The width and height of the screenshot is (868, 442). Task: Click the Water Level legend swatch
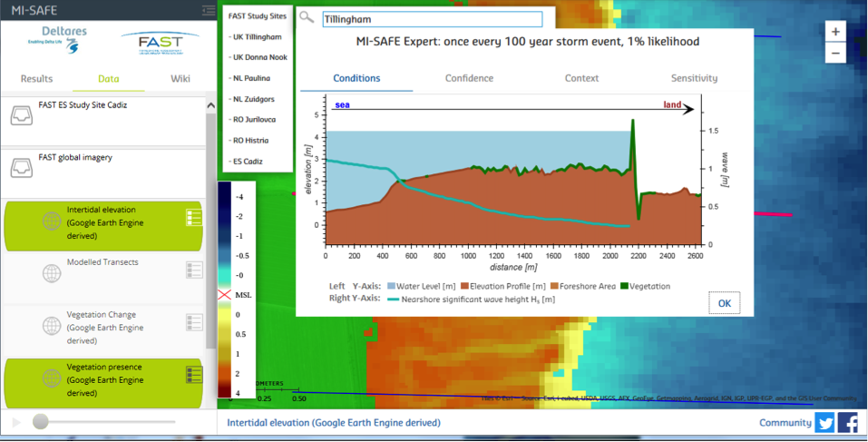tap(390, 287)
